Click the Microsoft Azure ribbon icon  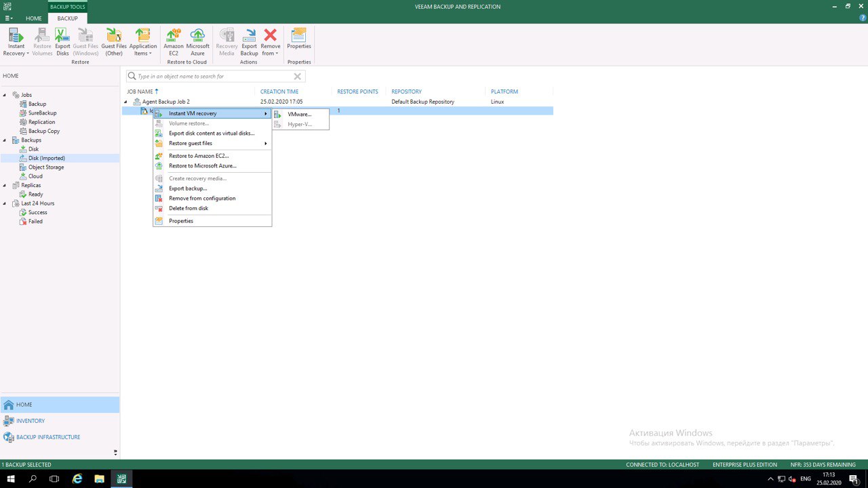197,43
